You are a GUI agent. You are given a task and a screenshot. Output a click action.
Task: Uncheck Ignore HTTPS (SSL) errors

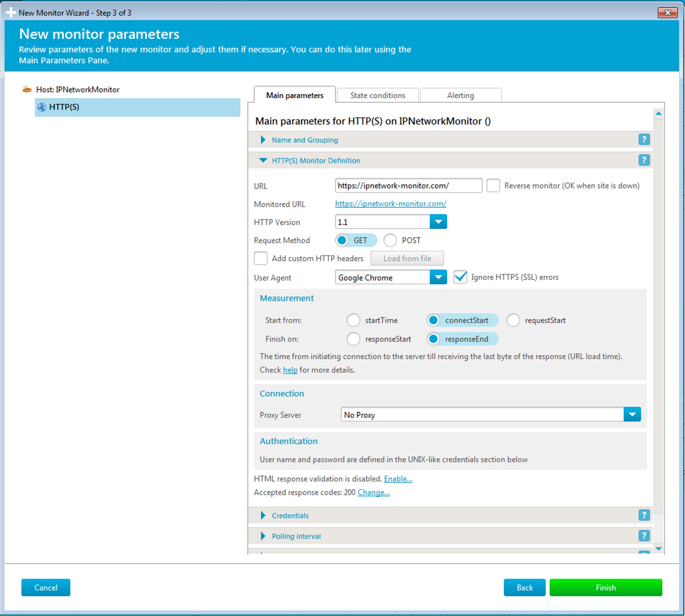click(460, 277)
